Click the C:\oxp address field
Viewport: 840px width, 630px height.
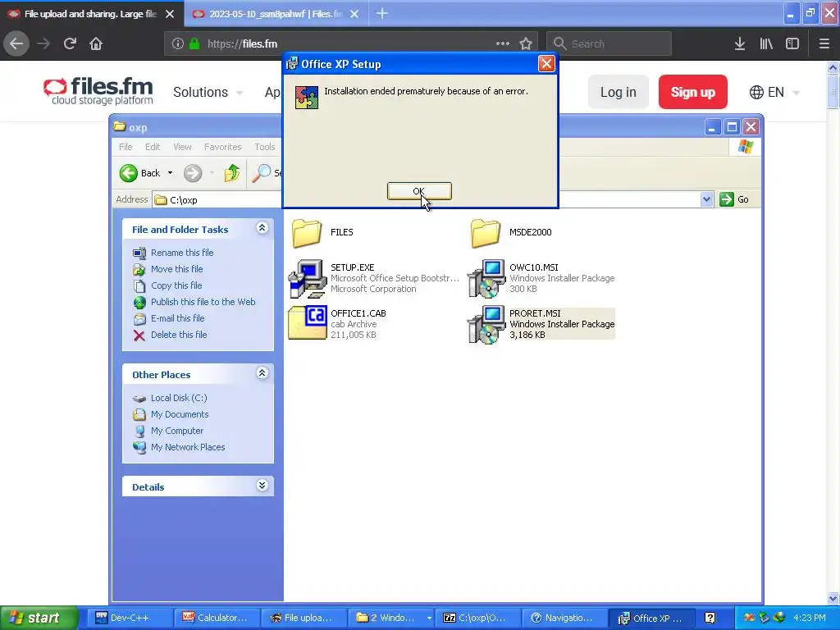pyautogui.click(x=426, y=199)
